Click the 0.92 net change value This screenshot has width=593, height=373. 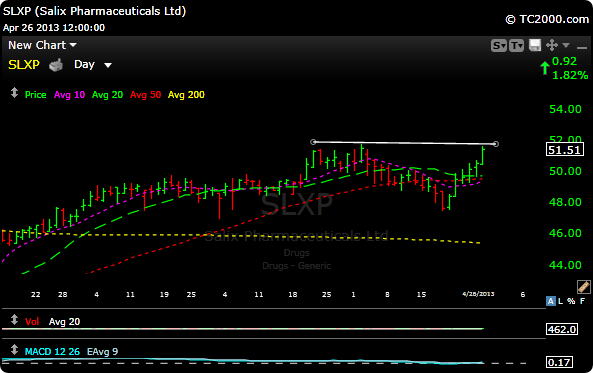[564, 61]
